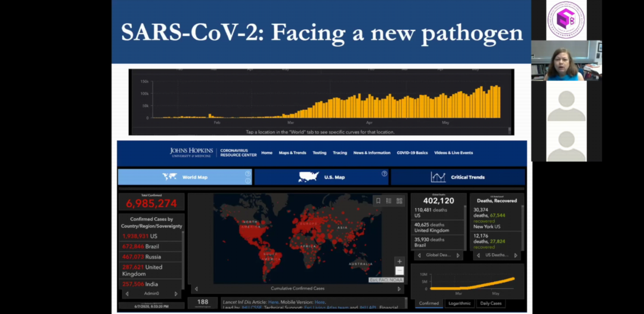Screen dimensions: 644x314
Task: Go to previous page of Admin0 list
Action: click(x=127, y=294)
